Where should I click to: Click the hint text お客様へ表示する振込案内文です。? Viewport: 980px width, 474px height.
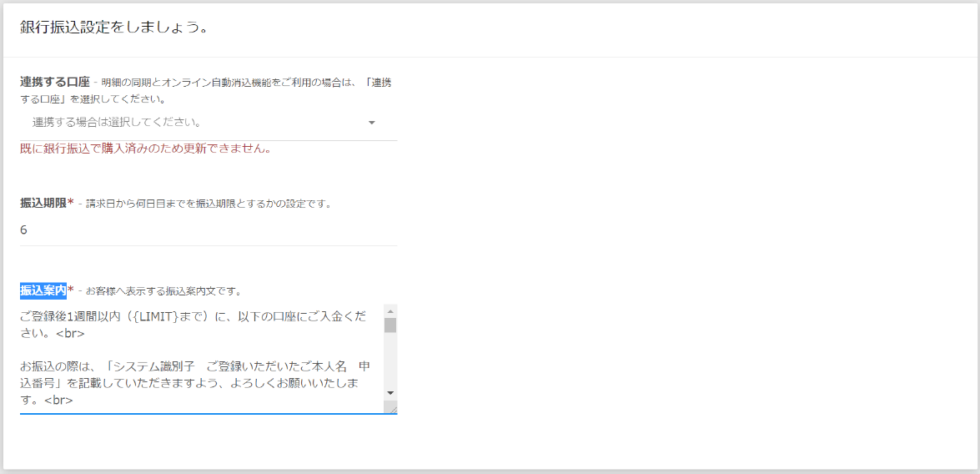163,291
